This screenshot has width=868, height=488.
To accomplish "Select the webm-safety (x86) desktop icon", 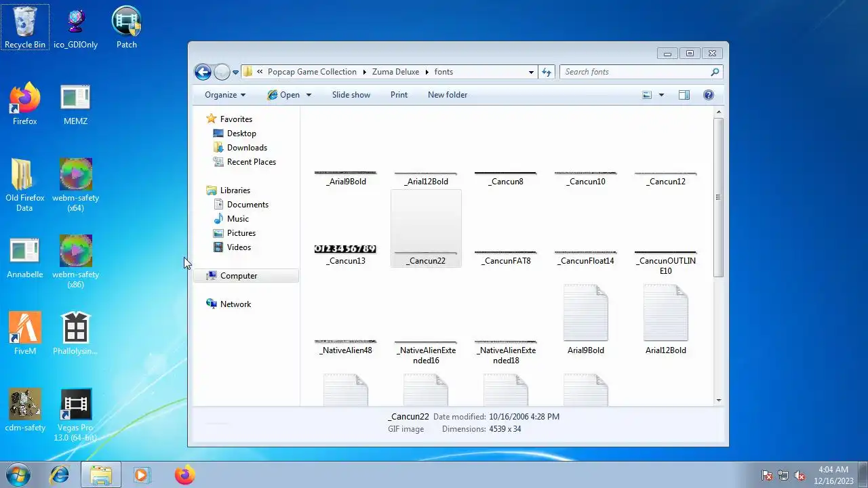I will [x=76, y=262].
